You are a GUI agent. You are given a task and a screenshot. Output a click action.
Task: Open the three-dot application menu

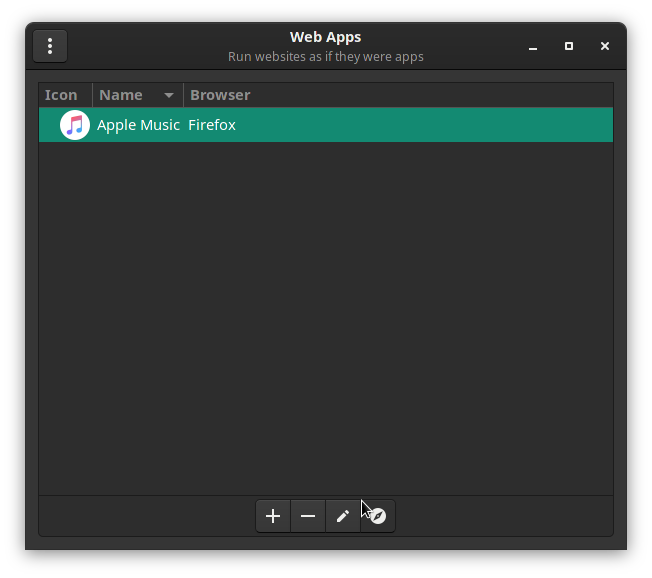point(50,46)
